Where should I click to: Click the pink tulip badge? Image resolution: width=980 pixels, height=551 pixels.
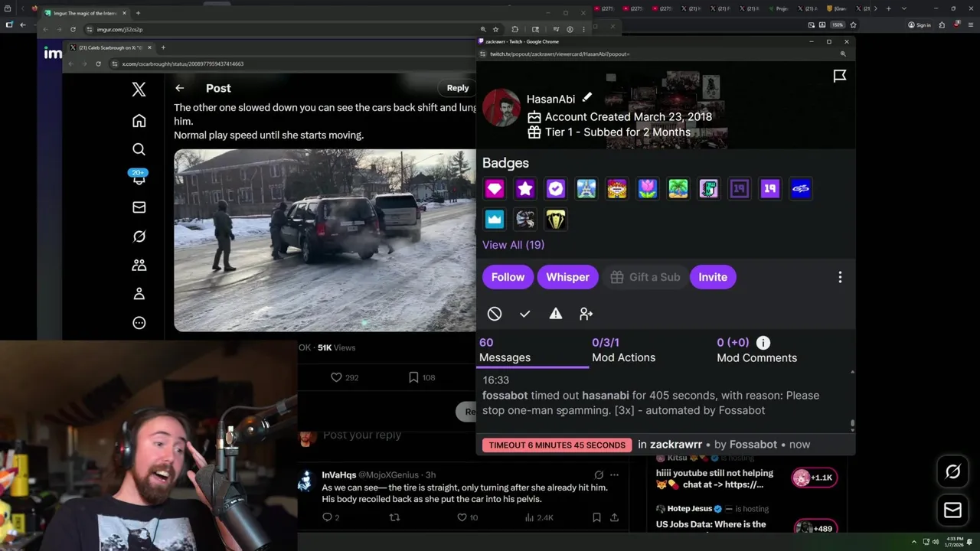pyautogui.click(x=648, y=188)
